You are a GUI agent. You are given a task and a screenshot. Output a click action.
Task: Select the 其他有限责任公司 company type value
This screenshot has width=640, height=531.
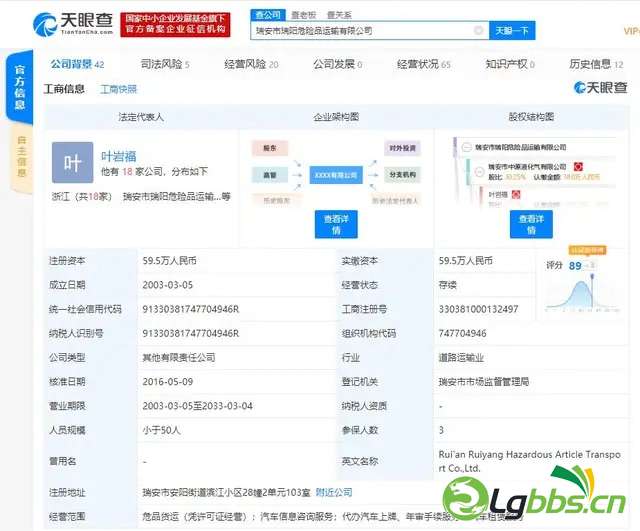click(x=179, y=358)
